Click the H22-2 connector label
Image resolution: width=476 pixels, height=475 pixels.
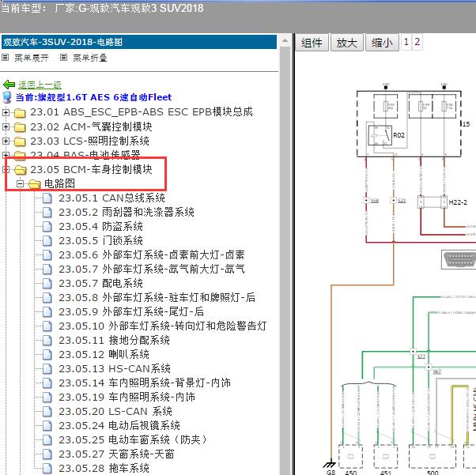pyautogui.click(x=458, y=202)
